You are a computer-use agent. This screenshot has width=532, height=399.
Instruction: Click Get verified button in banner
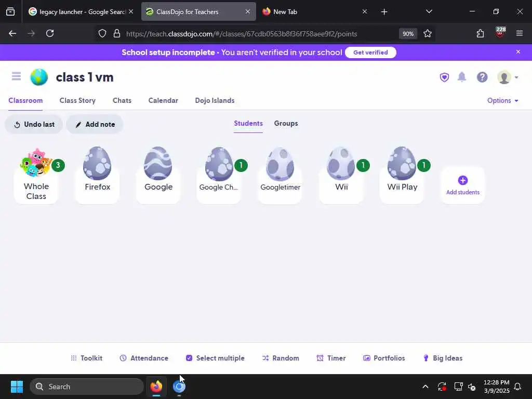pyautogui.click(x=370, y=52)
